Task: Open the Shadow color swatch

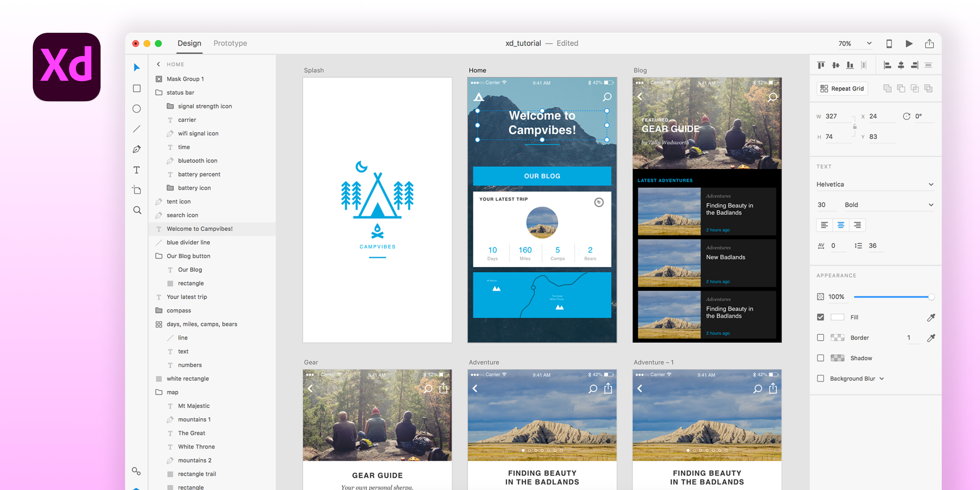Action: click(x=837, y=358)
